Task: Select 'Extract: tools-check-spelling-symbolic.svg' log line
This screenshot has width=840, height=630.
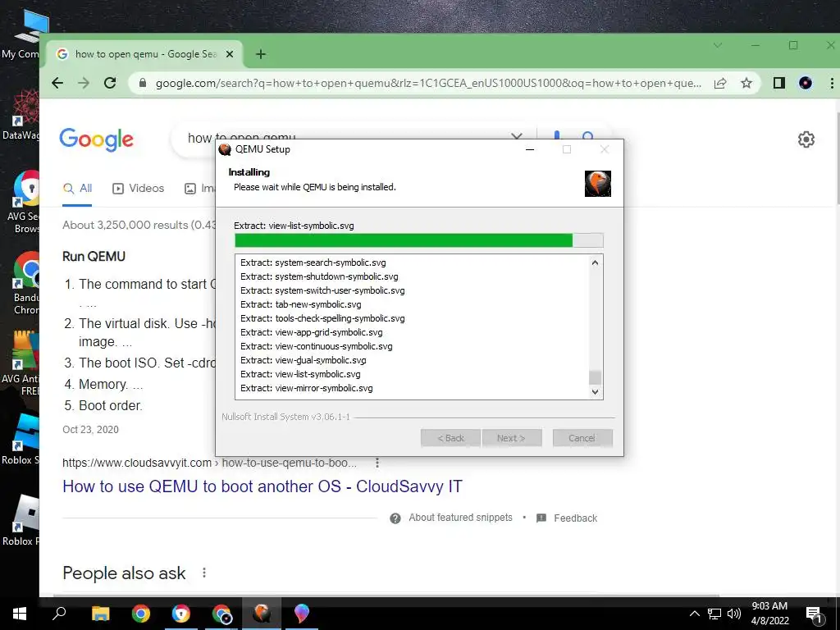Action: tap(322, 318)
